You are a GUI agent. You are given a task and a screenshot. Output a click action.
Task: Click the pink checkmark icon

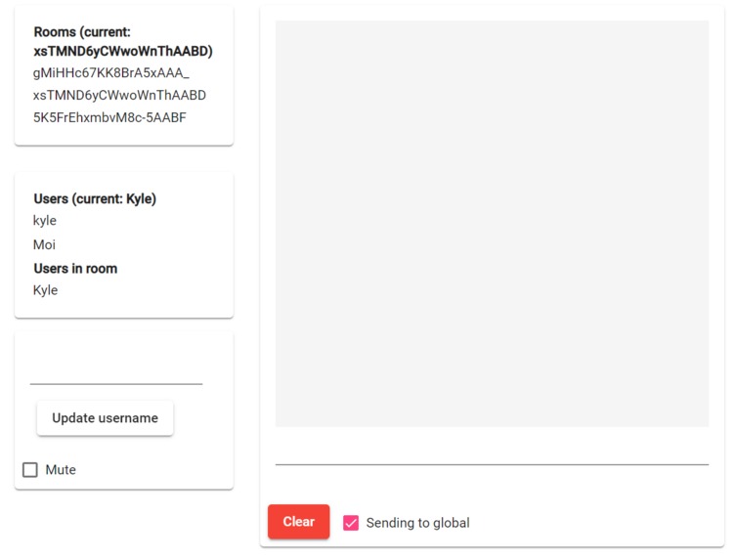(351, 523)
